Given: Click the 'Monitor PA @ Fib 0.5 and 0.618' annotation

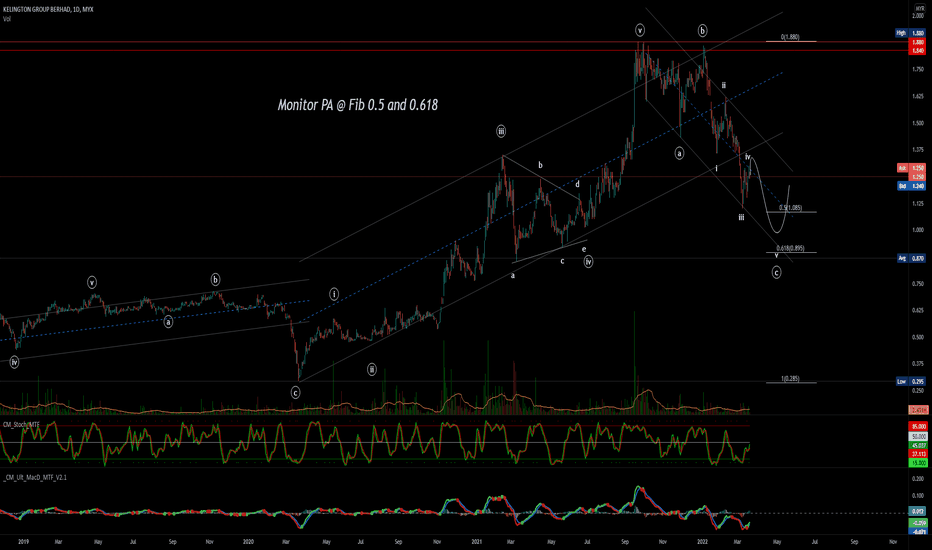Looking at the screenshot, I should 358,105.
